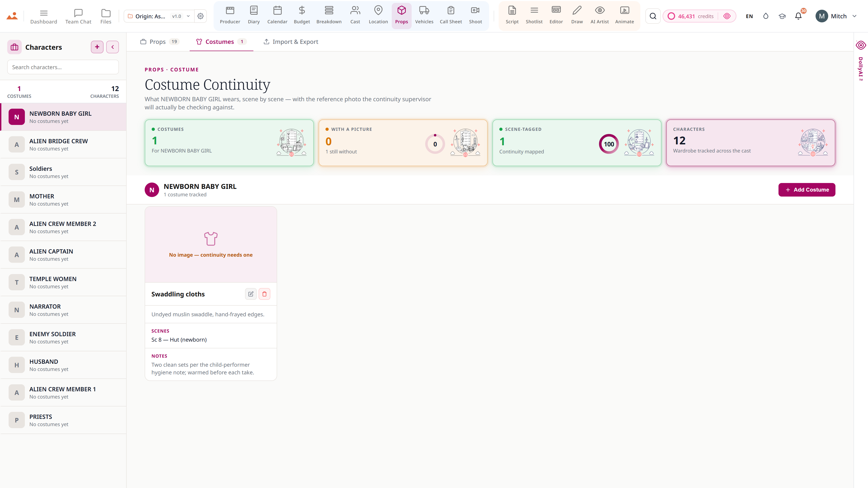868x488 pixels.
Task: Collapse the Characters sidebar
Action: [113, 47]
